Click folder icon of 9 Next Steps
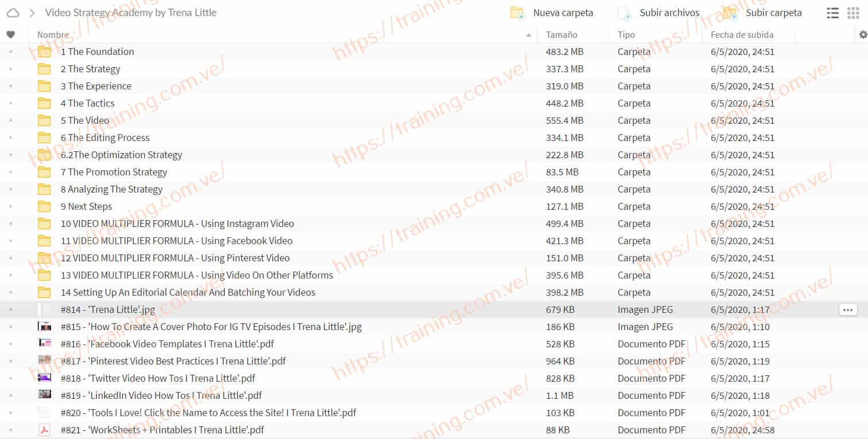 (x=44, y=206)
